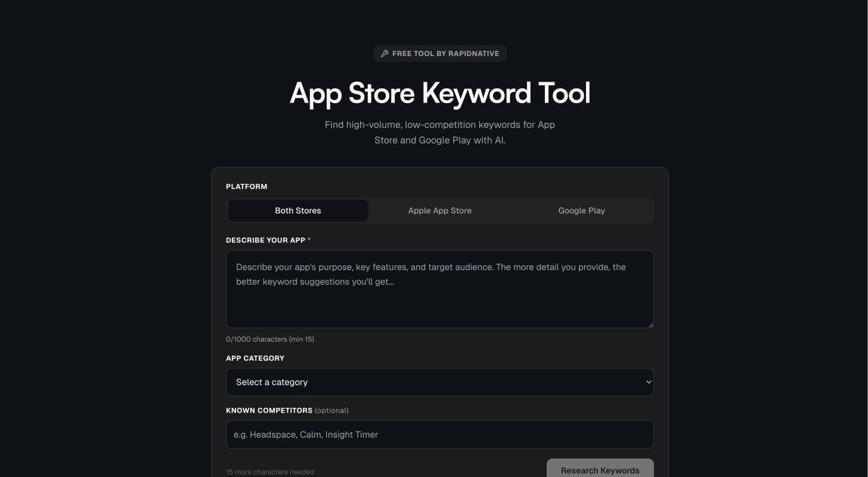868x477 pixels.
Task: Click the textarea resize handle corner
Action: pyautogui.click(x=651, y=324)
